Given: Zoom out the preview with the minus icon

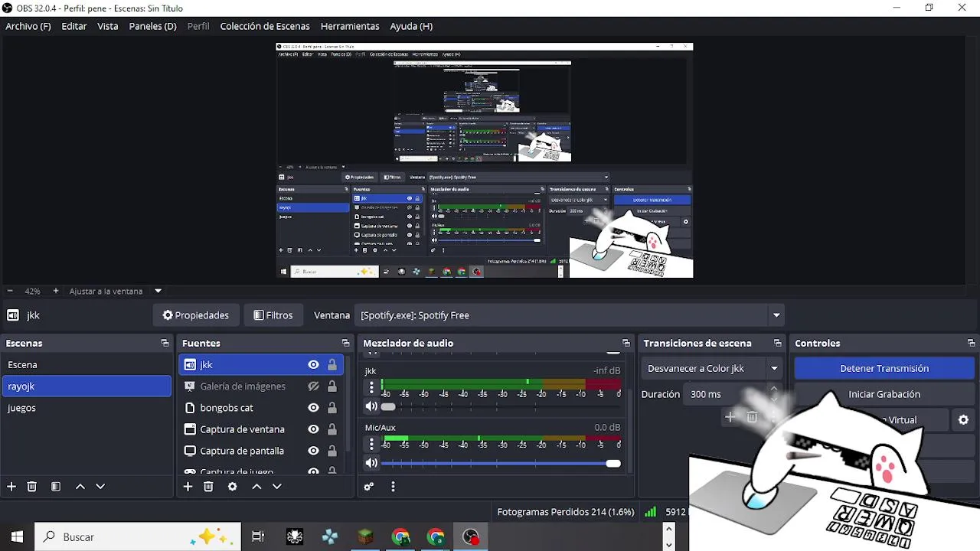Looking at the screenshot, I should 11,292.
